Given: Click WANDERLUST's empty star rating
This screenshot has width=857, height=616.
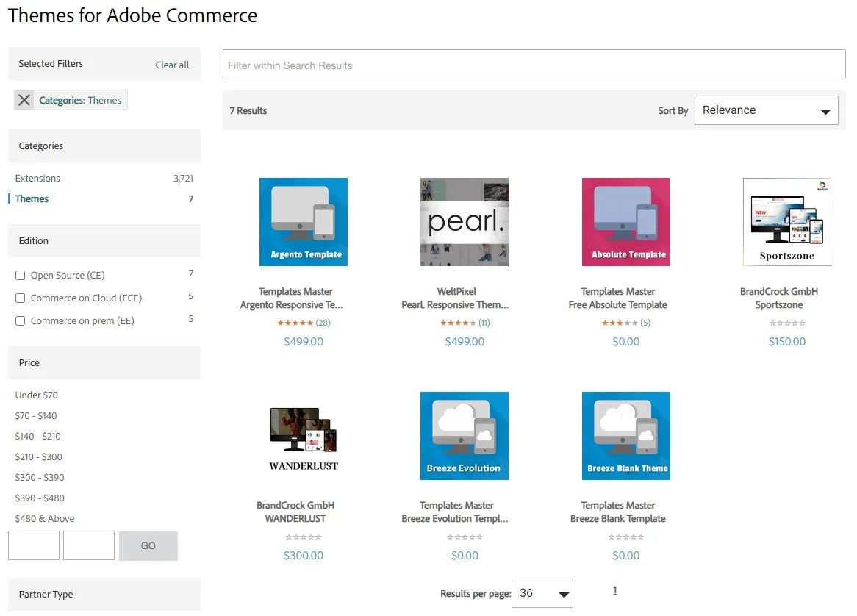Looking at the screenshot, I should click(304, 537).
